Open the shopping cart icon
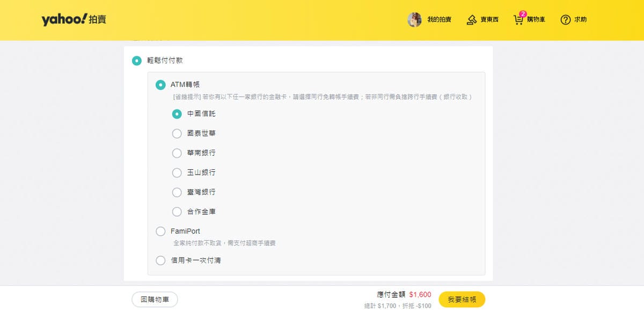 (518, 20)
